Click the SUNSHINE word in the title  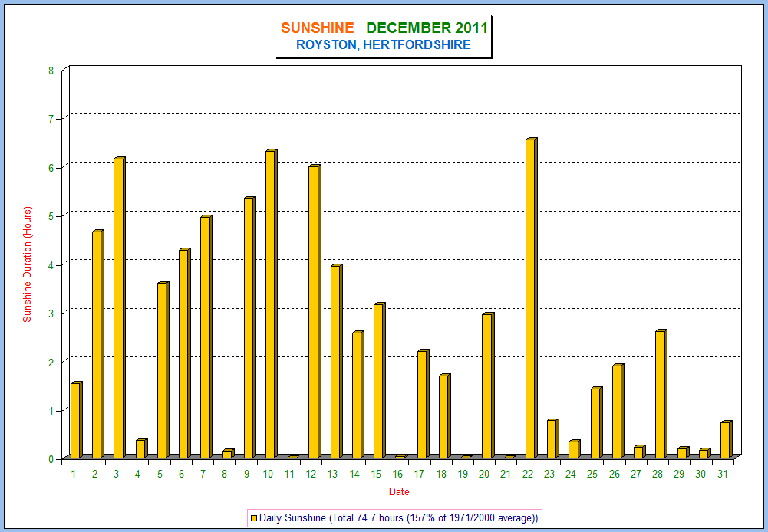click(x=318, y=28)
